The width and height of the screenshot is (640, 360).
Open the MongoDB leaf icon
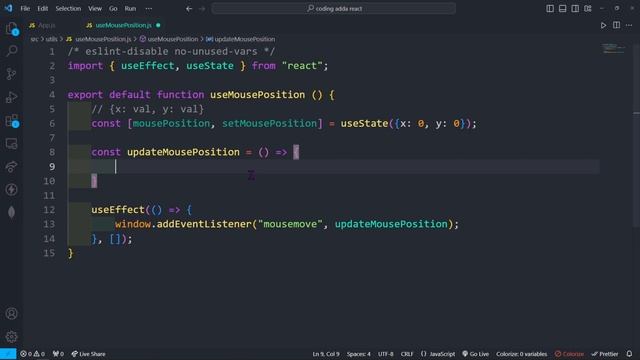11,212
